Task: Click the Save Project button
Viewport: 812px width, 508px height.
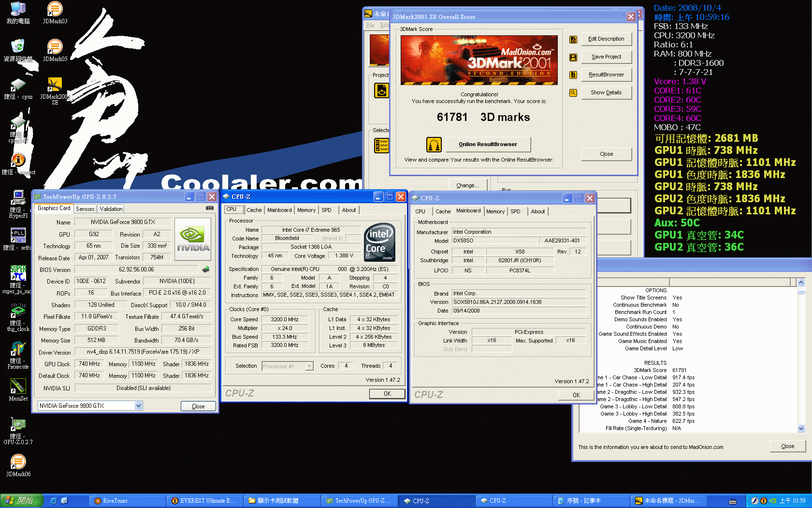Action: pos(606,57)
